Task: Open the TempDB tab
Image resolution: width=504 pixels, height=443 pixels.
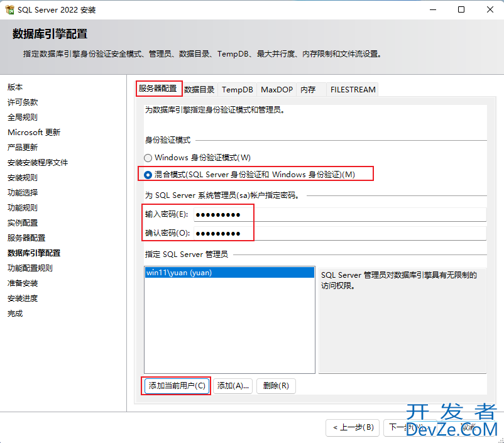Action: 237,89
